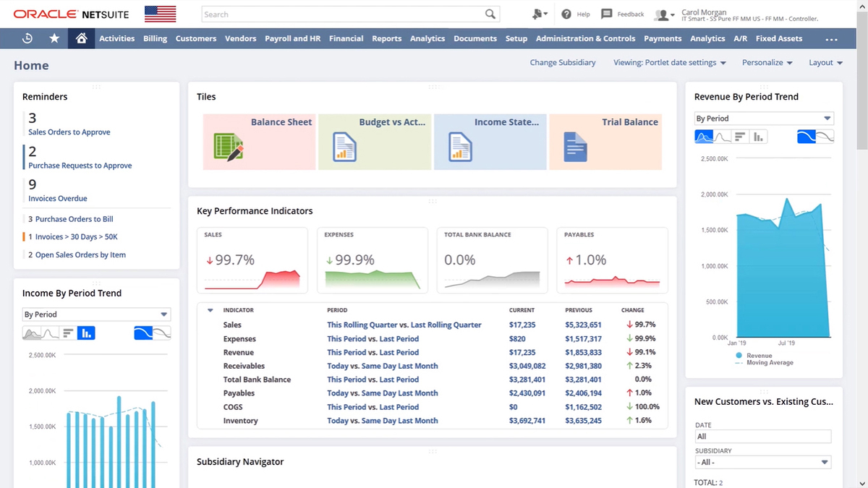This screenshot has height=488, width=868.
Task: Open the By Period dropdown in Revenue panel
Action: 764,117
